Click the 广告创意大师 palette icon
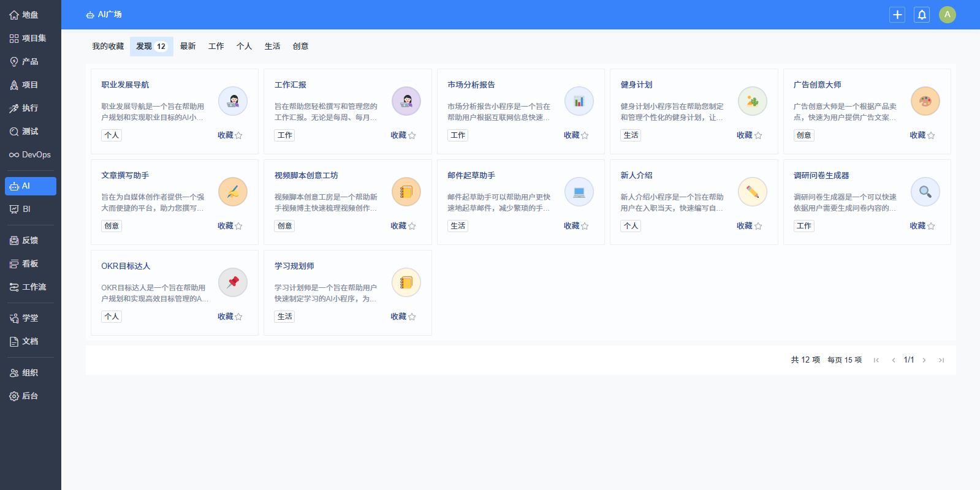The height and width of the screenshot is (490, 980). coord(925,102)
